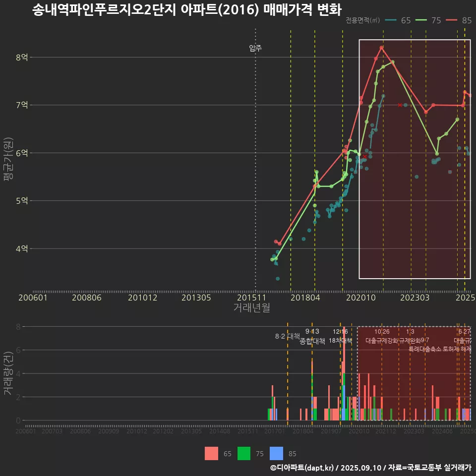476x476 pixels.
Task: Click the chart title 송내역파인푸르지오2단지 아파트
Action: 186,10
